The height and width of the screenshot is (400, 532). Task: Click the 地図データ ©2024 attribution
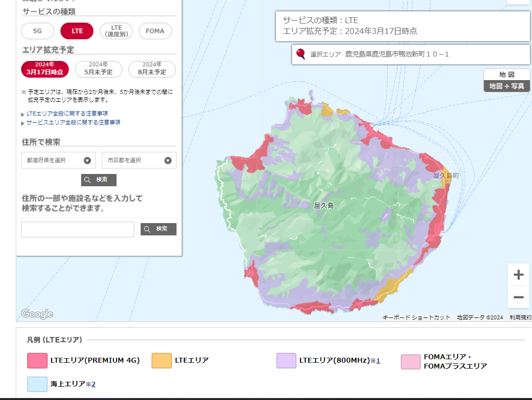coord(480,317)
